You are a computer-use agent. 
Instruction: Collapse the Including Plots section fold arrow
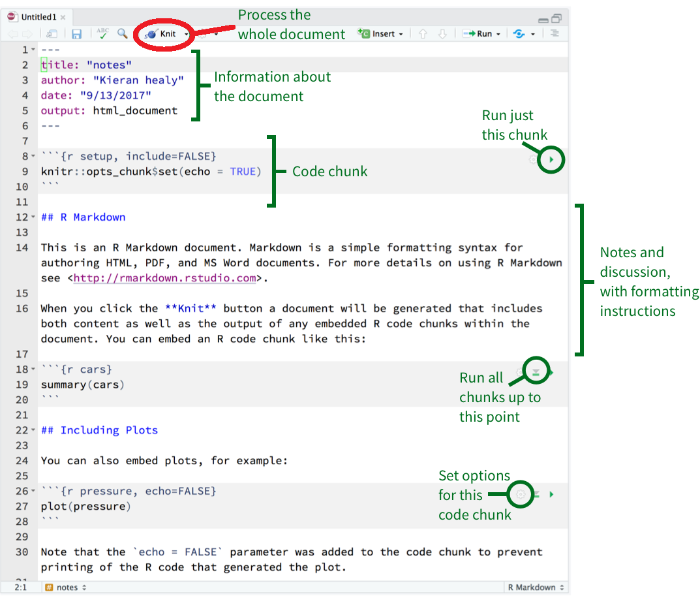[33, 430]
